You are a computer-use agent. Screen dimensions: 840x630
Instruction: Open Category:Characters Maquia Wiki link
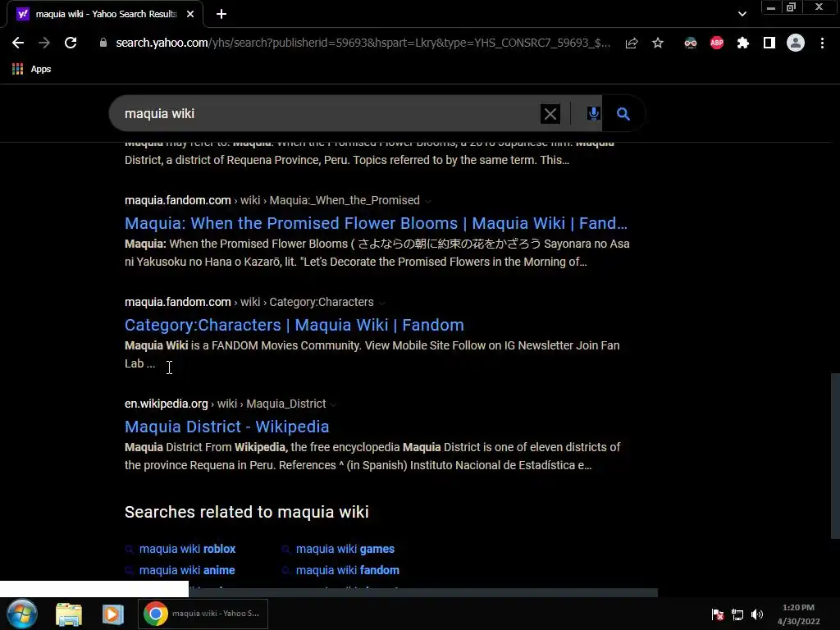[x=294, y=325]
